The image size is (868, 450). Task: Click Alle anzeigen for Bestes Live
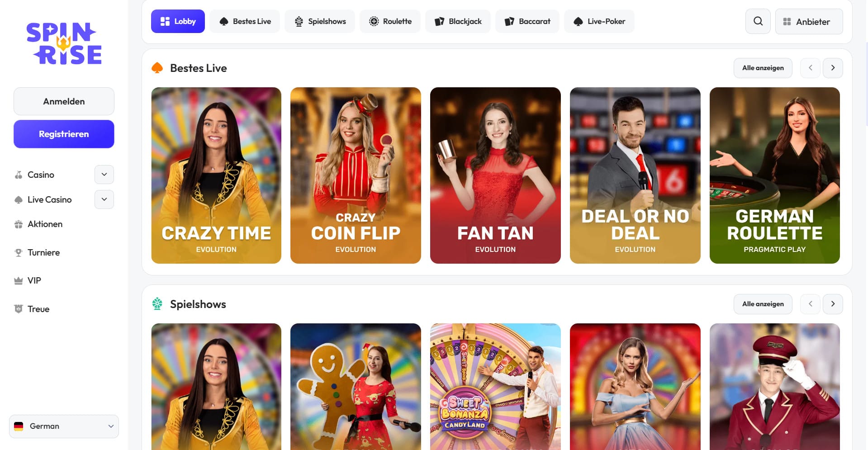click(x=763, y=68)
